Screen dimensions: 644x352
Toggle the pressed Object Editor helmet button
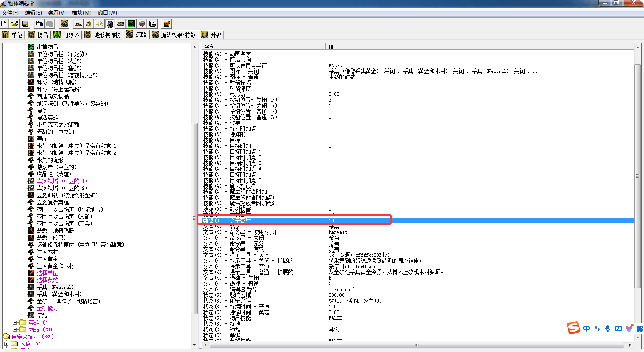pos(109,23)
